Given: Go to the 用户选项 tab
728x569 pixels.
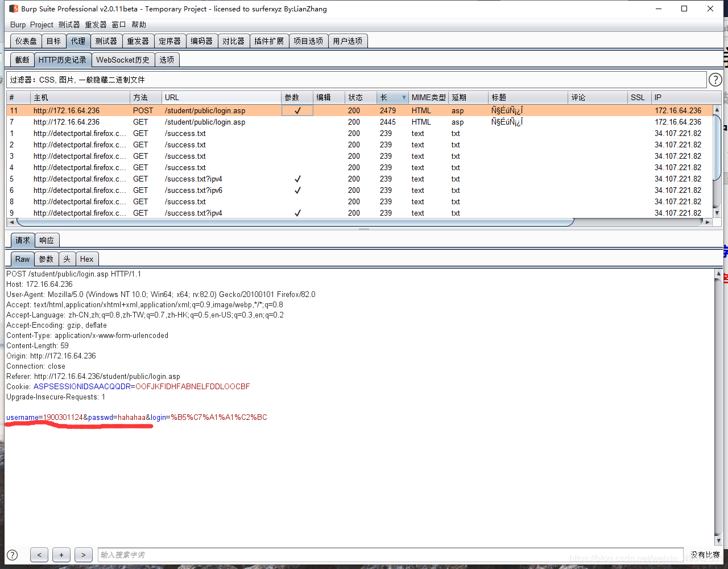Looking at the screenshot, I should (x=348, y=41).
